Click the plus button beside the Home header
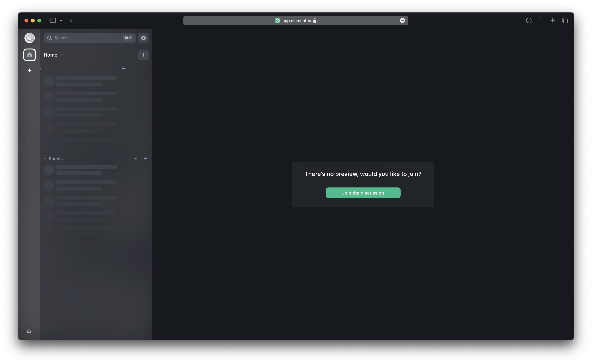The height and width of the screenshot is (364, 592). click(x=143, y=55)
